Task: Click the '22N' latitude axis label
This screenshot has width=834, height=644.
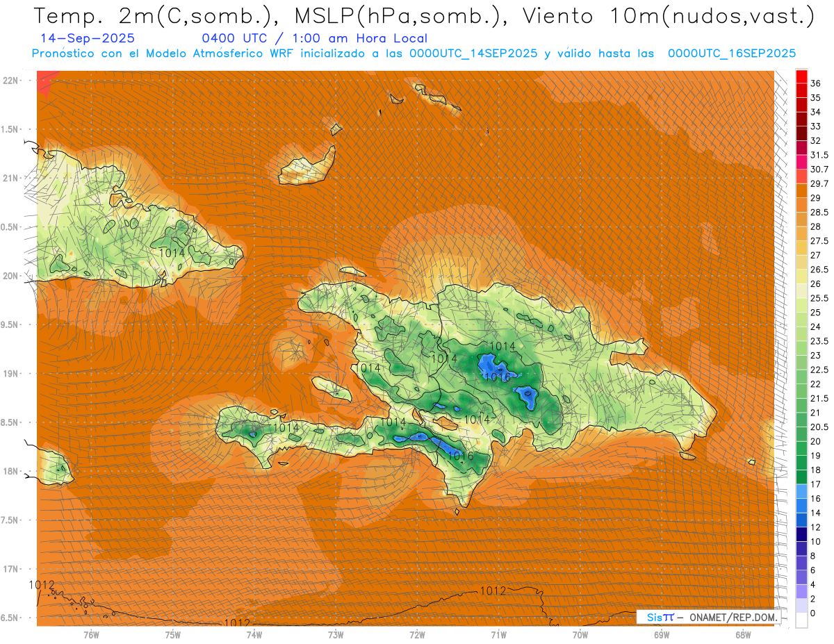Action: click(x=11, y=81)
